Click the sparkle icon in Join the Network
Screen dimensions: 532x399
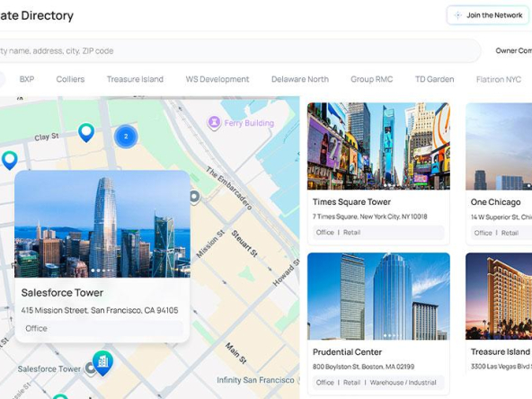(457, 15)
